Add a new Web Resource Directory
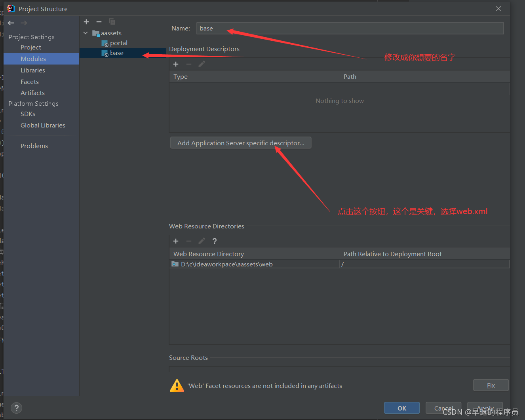Viewport: 525px width, 420px height. click(x=176, y=241)
